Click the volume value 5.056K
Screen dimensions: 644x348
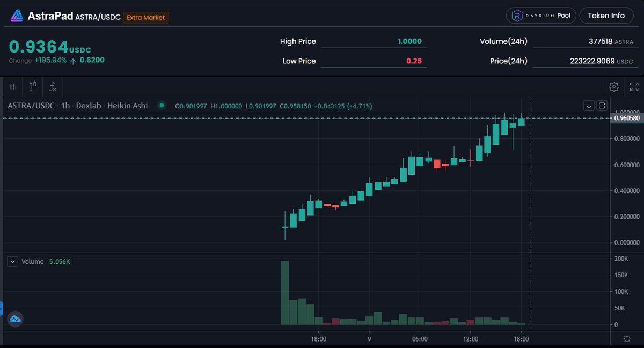(60, 262)
